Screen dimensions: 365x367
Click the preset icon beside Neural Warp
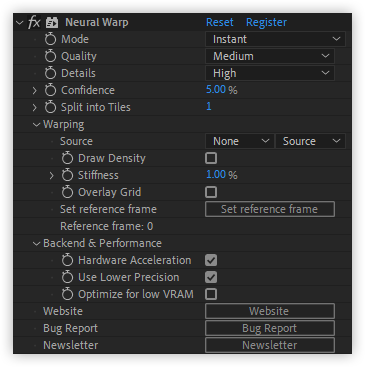click(52, 22)
